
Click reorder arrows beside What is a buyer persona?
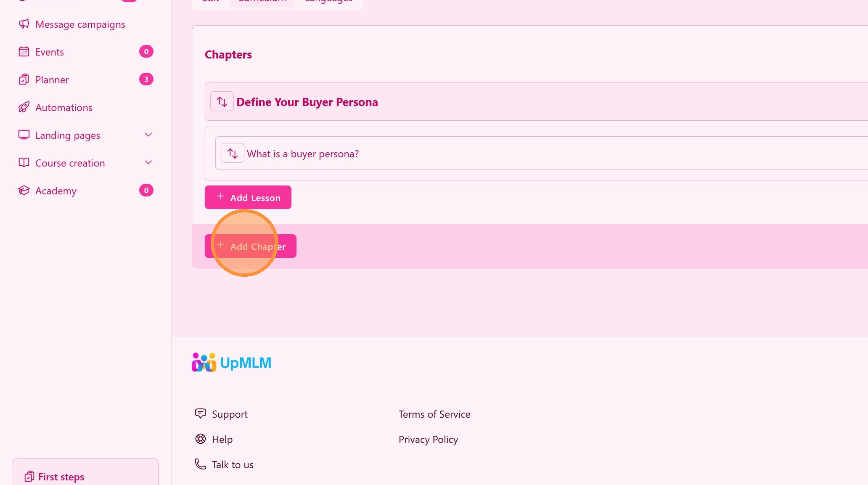(233, 153)
